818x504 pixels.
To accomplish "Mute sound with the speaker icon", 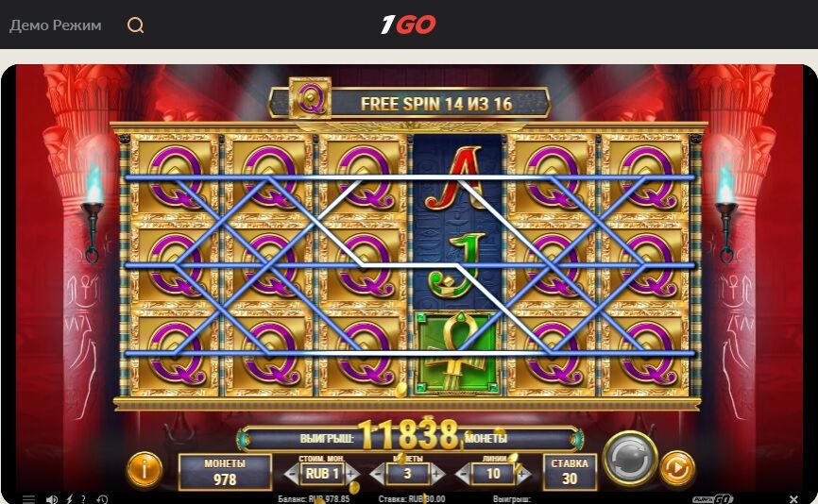I will [x=52, y=499].
